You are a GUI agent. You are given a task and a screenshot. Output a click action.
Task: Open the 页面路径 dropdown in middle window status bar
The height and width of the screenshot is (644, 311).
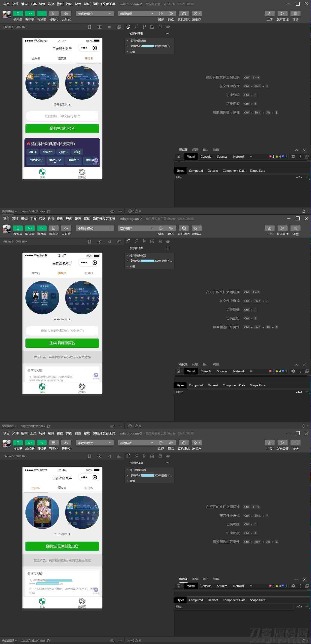9,426
